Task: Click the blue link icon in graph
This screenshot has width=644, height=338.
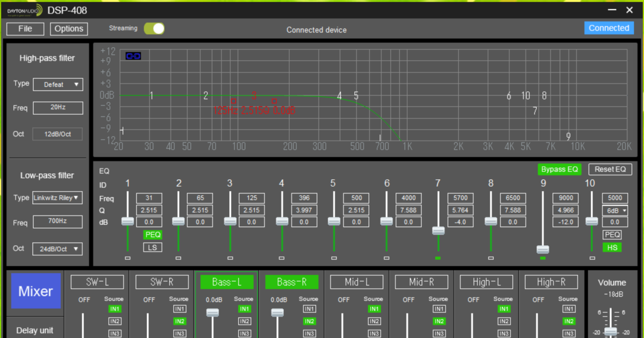Action: coord(133,56)
